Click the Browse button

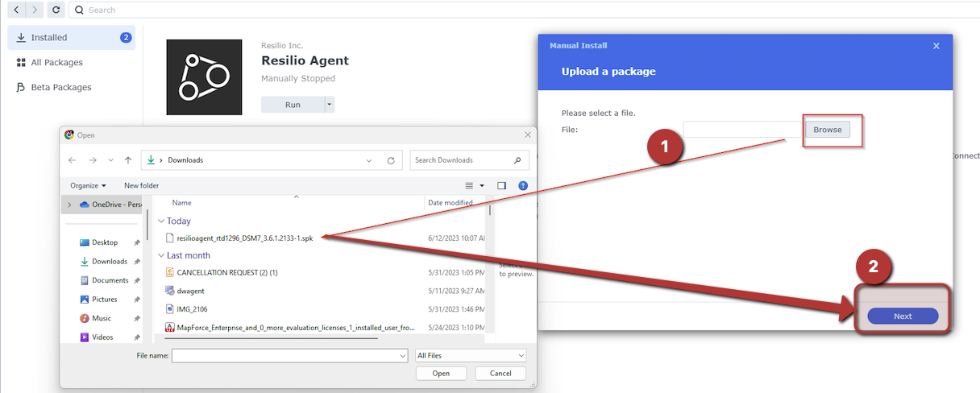[827, 130]
